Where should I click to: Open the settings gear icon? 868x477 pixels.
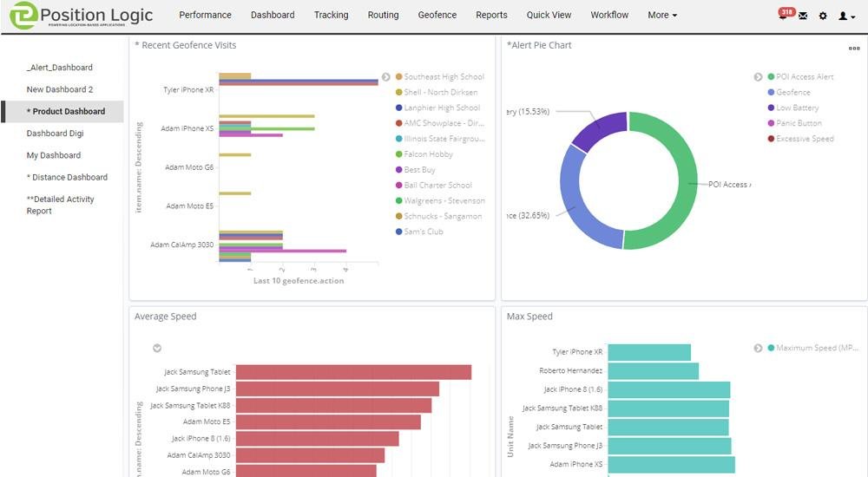pyautogui.click(x=823, y=16)
